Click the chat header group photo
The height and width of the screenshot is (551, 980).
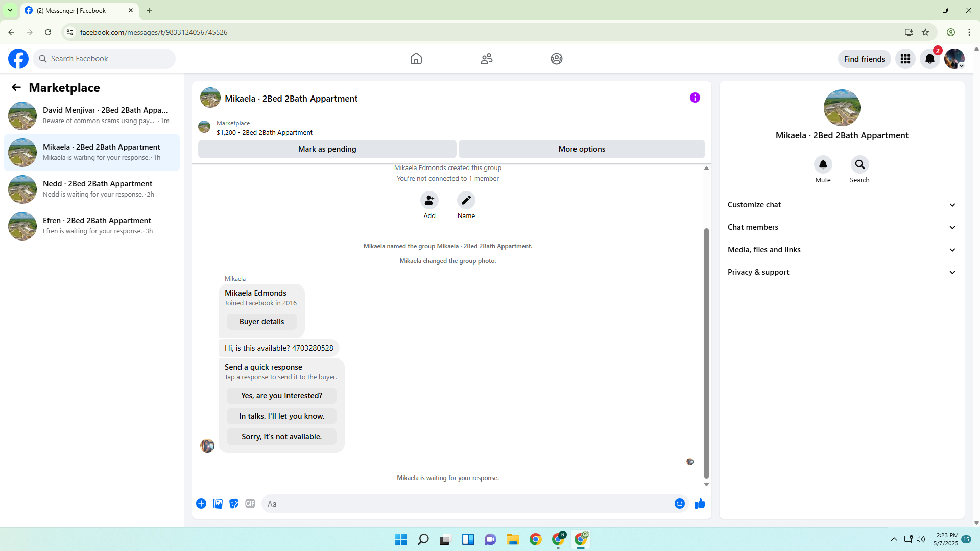[210, 98]
